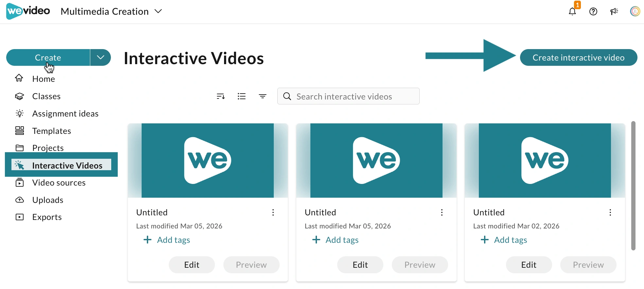Open Uploads in the sidebar
Image resolution: width=644 pixels, height=289 pixels.
pos(48,200)
